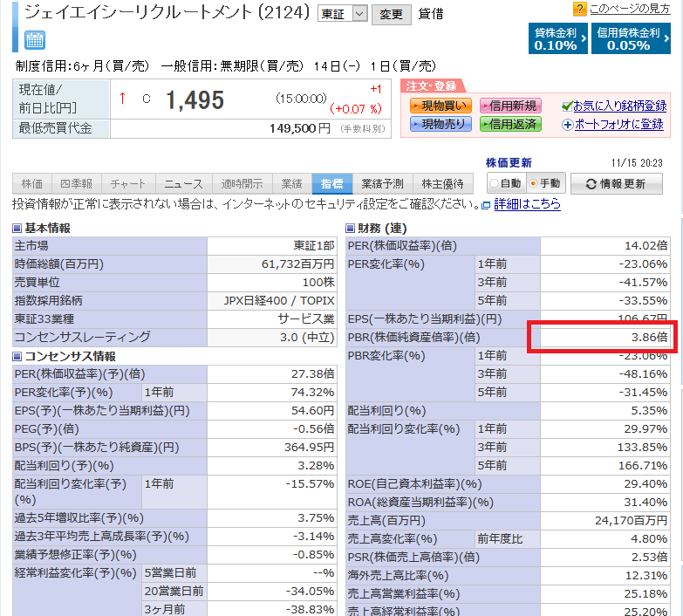Click the お気に入り銘柄登録 link
Screen dimensions: 683x616
[620, 106]
